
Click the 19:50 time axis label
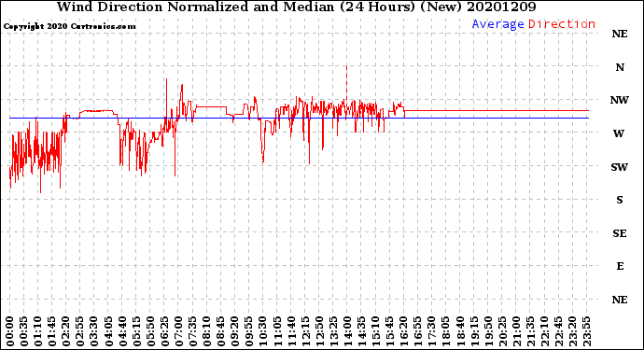click(488, 331)
